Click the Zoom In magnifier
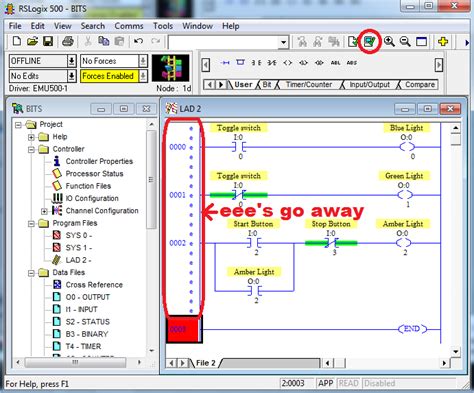The height and width of the screenshot is (393, 474). click(x=389, y=41)
